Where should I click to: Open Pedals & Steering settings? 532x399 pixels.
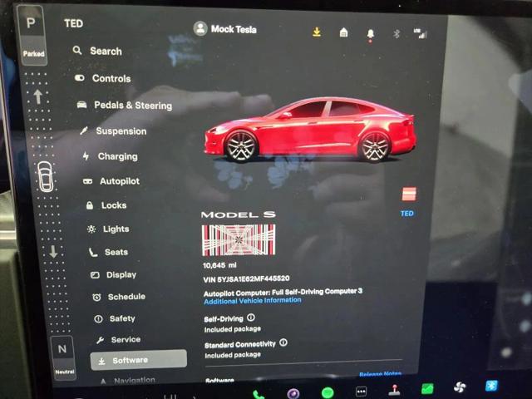[x=125, y=106]
